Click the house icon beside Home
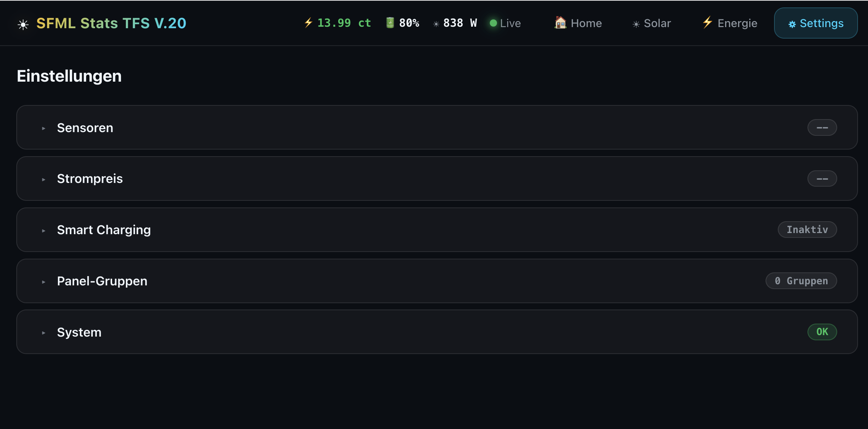This screenshot has height=429, width=868. click(560, 23)
